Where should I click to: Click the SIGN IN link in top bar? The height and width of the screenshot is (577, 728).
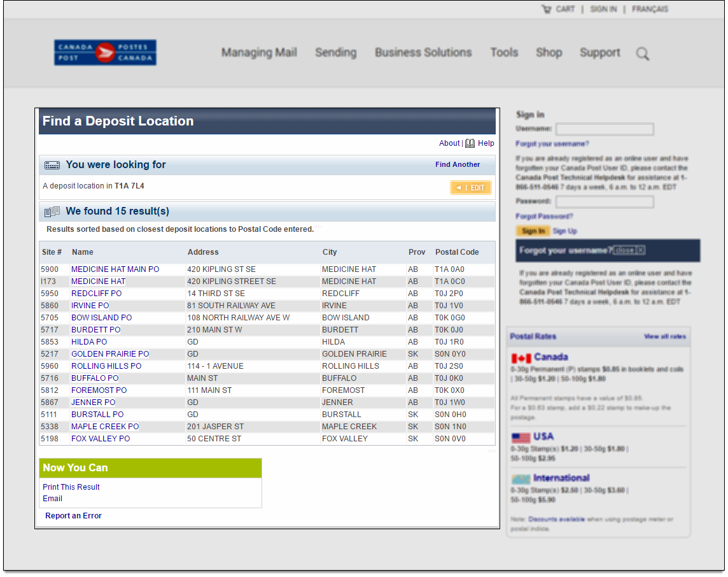(603, 9)
